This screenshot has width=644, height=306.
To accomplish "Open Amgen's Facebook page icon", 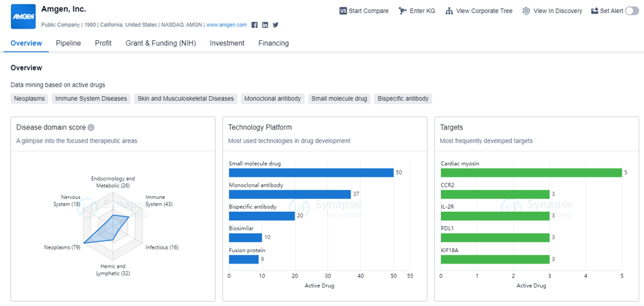I will click(255, 25).
